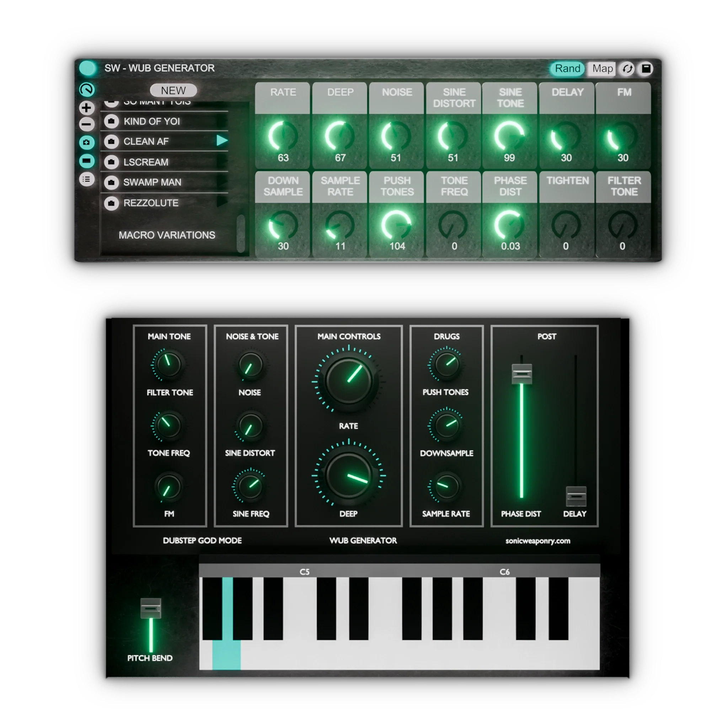728x728 pixels.
Task: Click the NEW variation button
Action: coord(173,90)
